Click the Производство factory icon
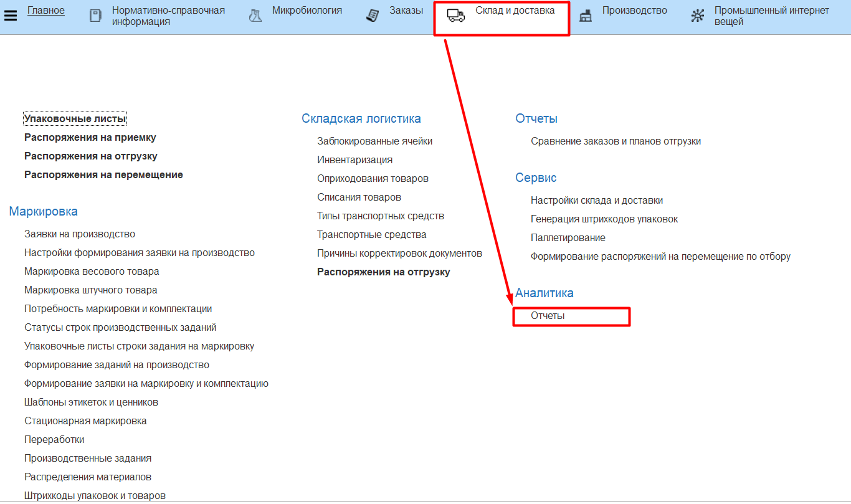The height and width of the screenshot is (504, 851). [x=585, y=16]
